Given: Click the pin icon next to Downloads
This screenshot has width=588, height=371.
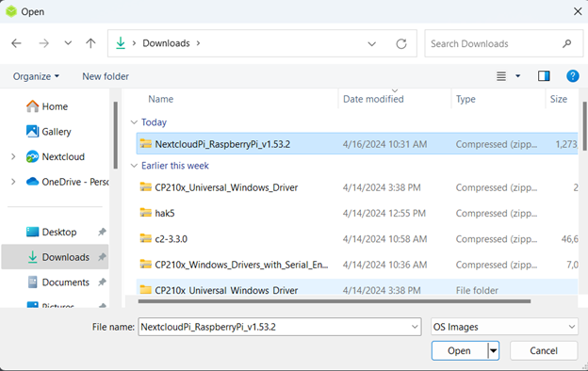Looking at the screenshot, I should coord(102,257).
